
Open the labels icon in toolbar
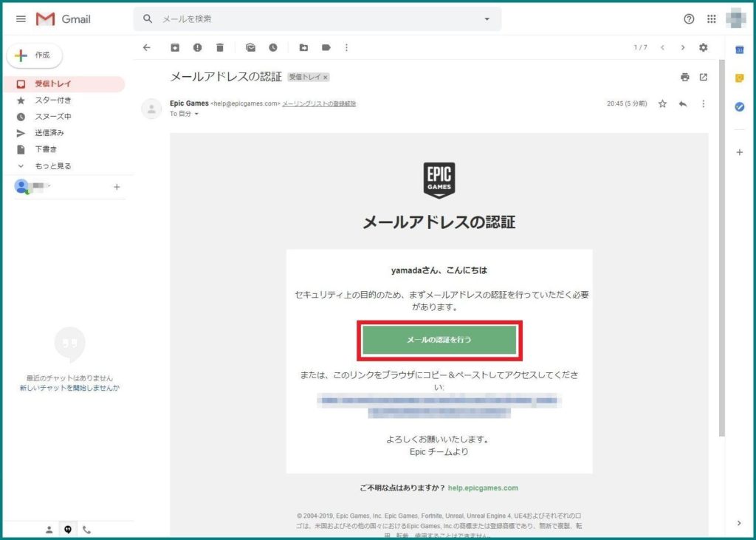click(x=326, y=47)
